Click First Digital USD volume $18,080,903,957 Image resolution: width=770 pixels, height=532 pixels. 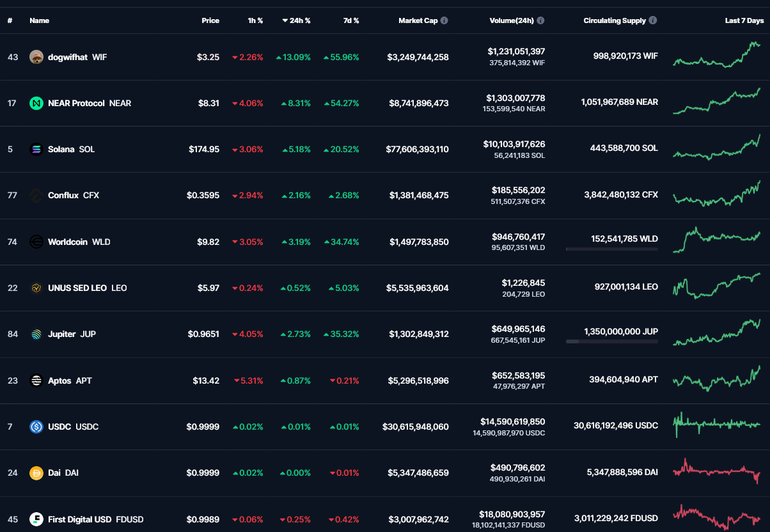pyautogui.click(x=513, y=514)
